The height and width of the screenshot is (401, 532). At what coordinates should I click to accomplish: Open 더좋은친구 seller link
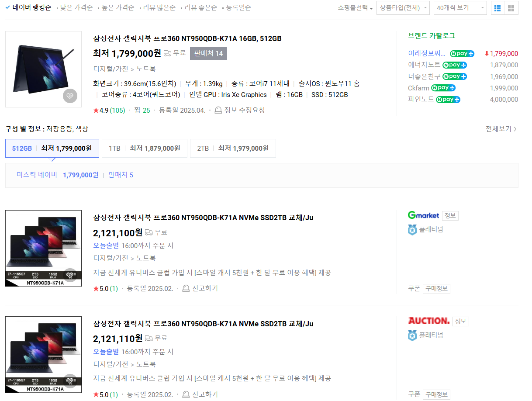tap(424, 76)
